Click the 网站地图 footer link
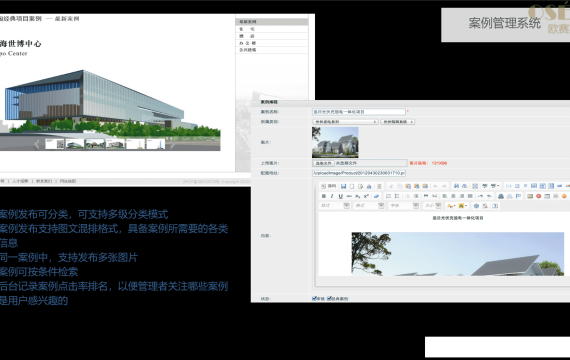This screenshot has width=570, height=360. click(68, 181)
